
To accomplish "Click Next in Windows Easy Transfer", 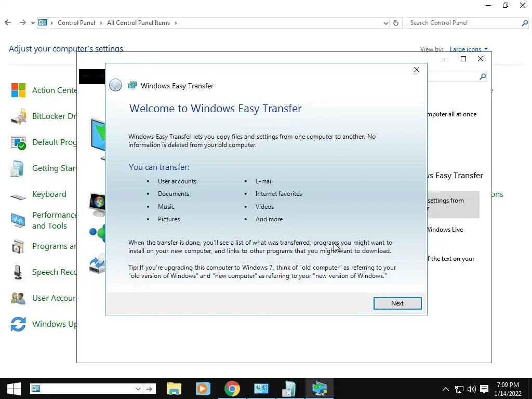I will coord(397,303).
